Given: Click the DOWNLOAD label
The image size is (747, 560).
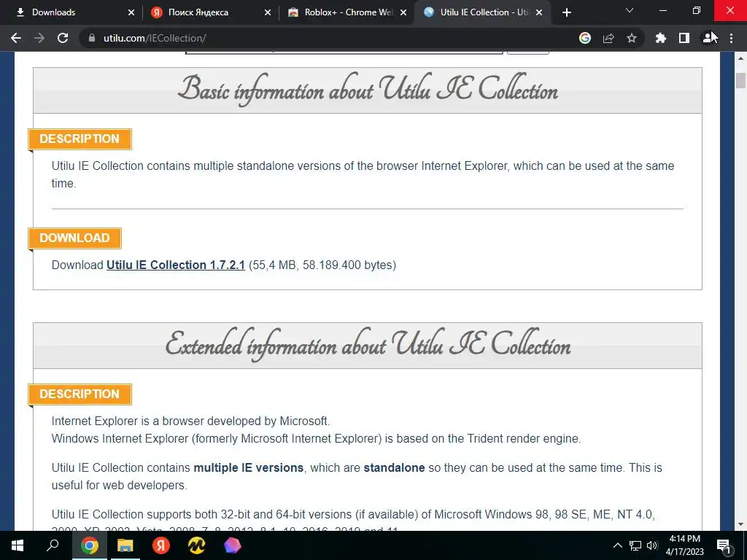Looking at the screenshot, I should point(75,238).
